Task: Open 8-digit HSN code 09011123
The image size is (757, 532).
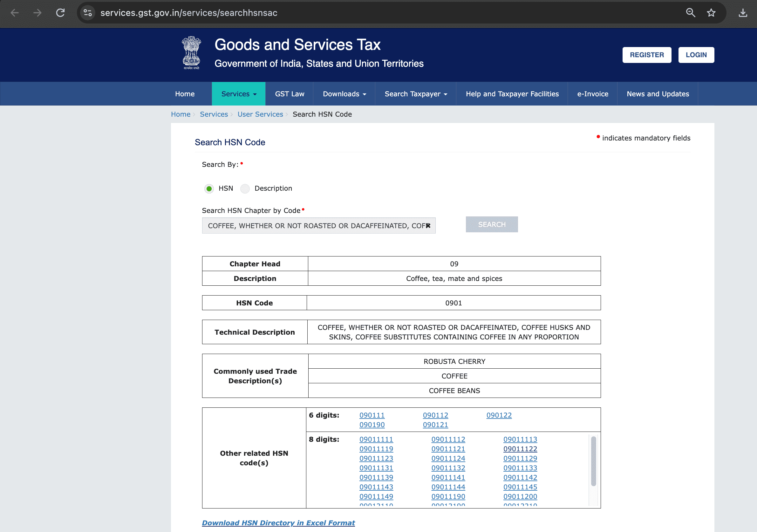Action: (376, 459)
